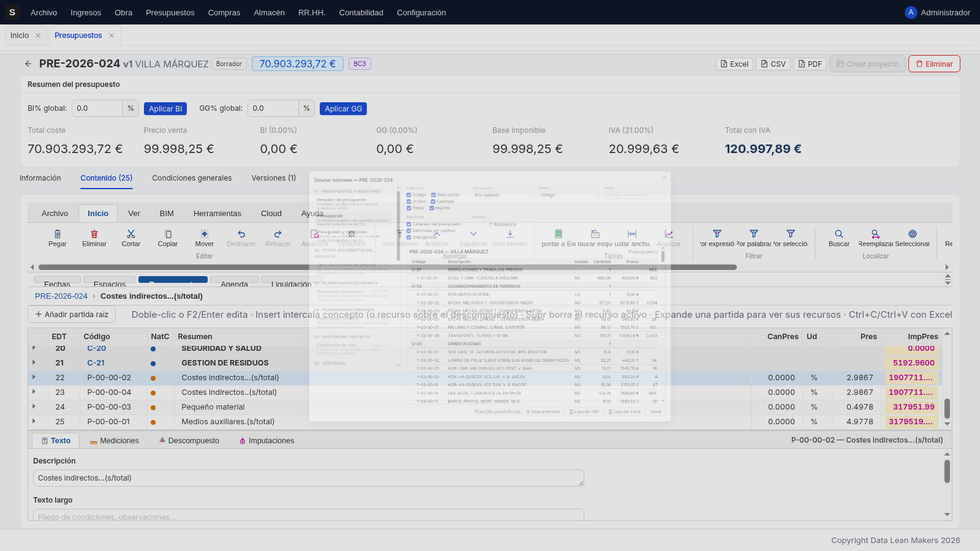The height and width of the screenshot is (551, 980).
Task: Open the Buscar magnifier tool
Action: pos(839,234)
